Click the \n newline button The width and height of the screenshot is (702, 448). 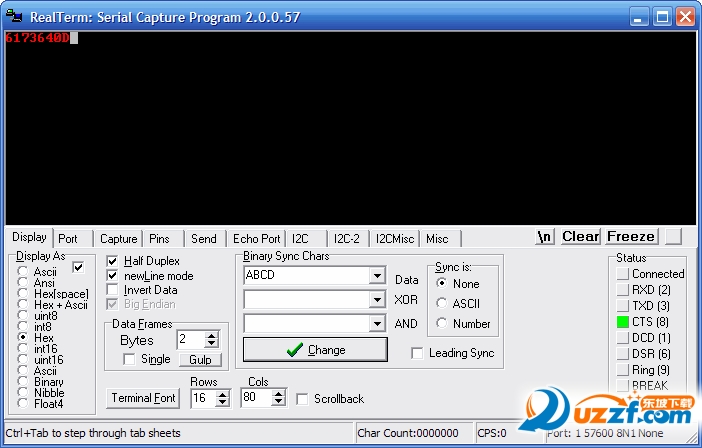click(545, 236)
